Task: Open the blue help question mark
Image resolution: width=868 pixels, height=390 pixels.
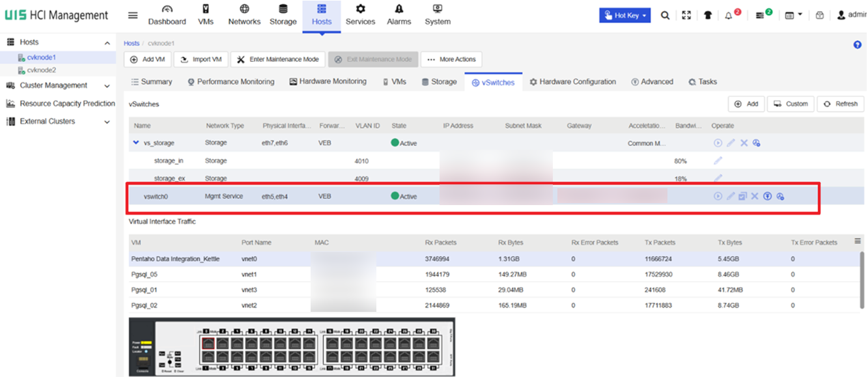Action: (x=858, y=45)
